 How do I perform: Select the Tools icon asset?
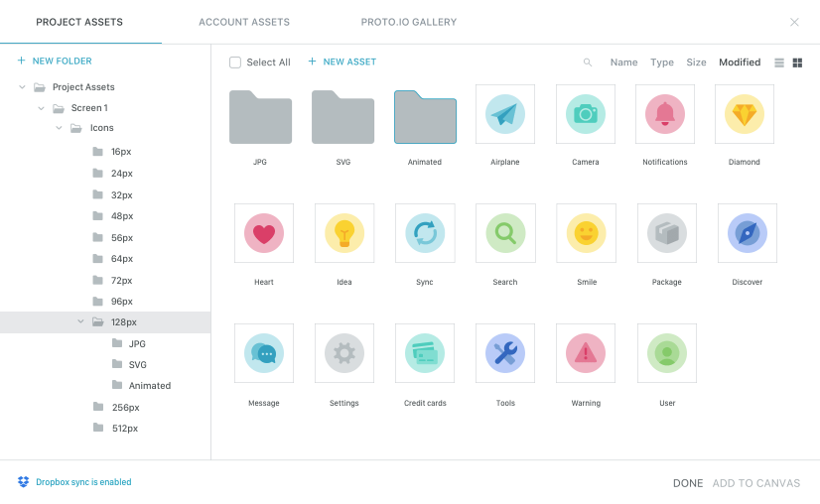505,353
